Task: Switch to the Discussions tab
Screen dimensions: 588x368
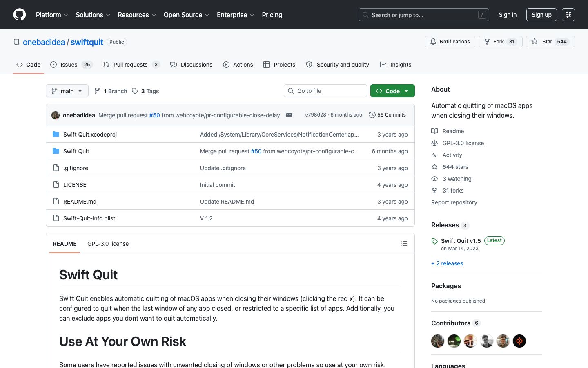Action: pos(192,65)
